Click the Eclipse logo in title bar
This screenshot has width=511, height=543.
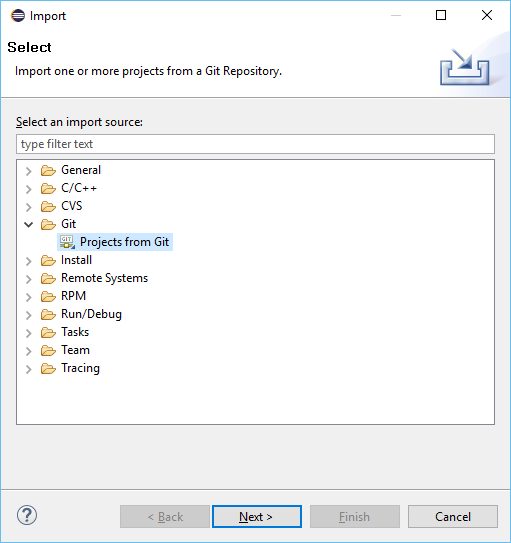click(x=18, y=16)
